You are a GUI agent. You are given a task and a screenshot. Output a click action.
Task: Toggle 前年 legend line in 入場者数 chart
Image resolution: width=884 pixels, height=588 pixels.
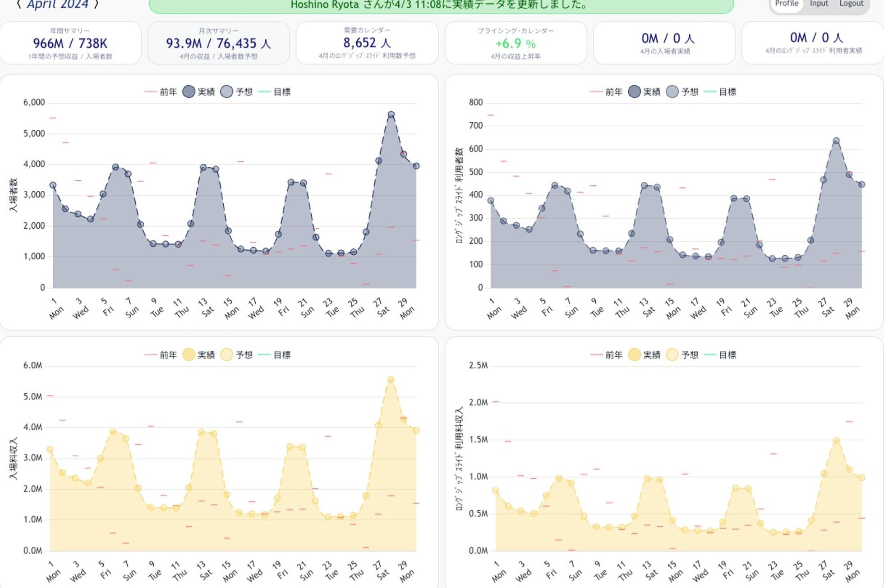click(x=151, y=92)
